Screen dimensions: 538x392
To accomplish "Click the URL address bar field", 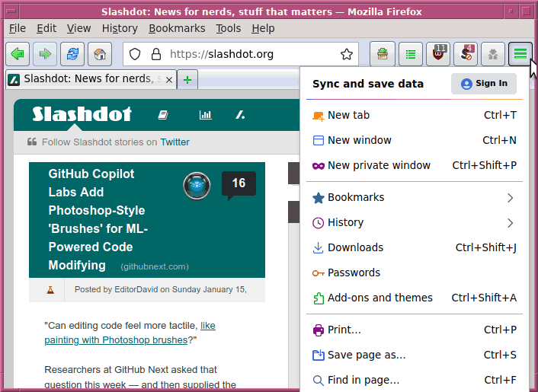I will coord(240,54).
